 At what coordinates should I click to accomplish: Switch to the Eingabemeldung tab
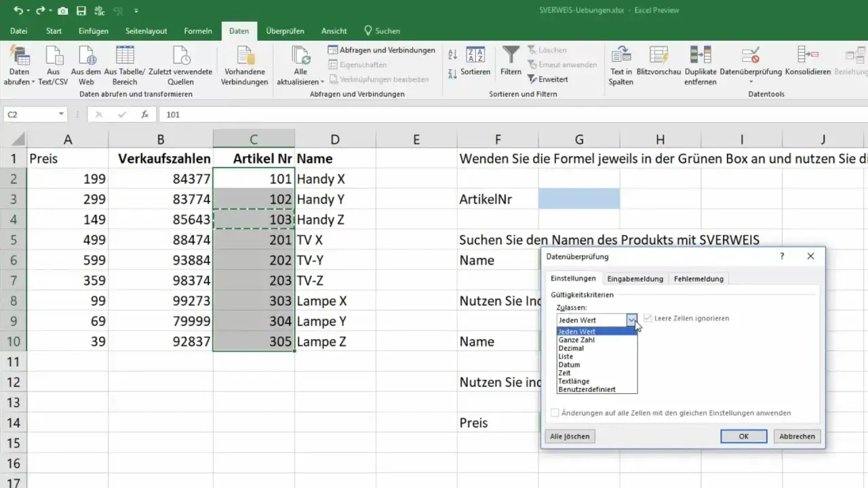[635, 278]
